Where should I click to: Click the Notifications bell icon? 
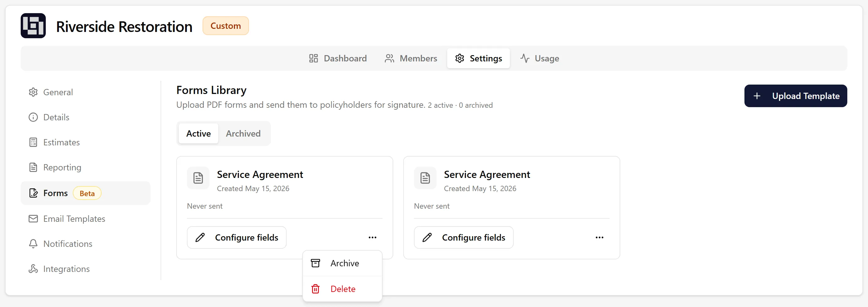click(33, 244)
